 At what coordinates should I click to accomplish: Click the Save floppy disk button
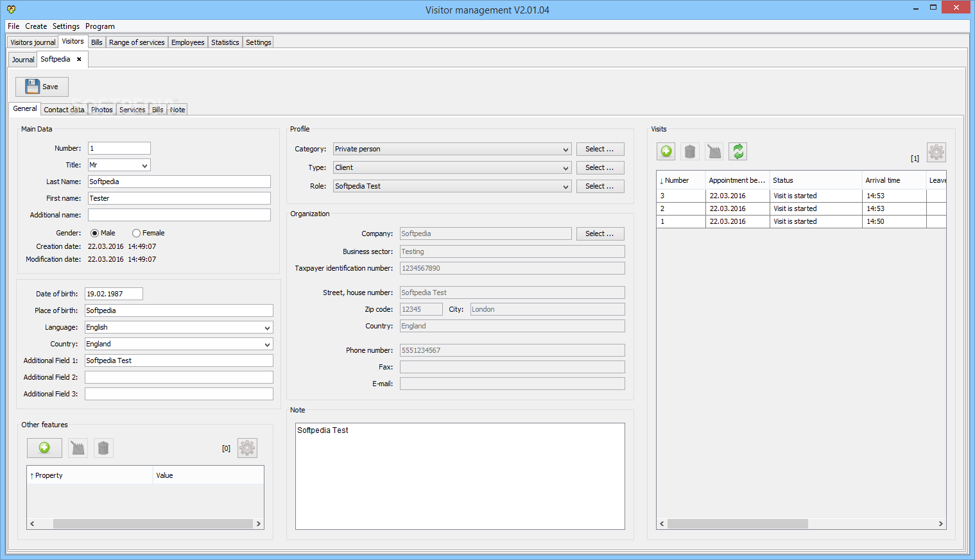point(42,87)
